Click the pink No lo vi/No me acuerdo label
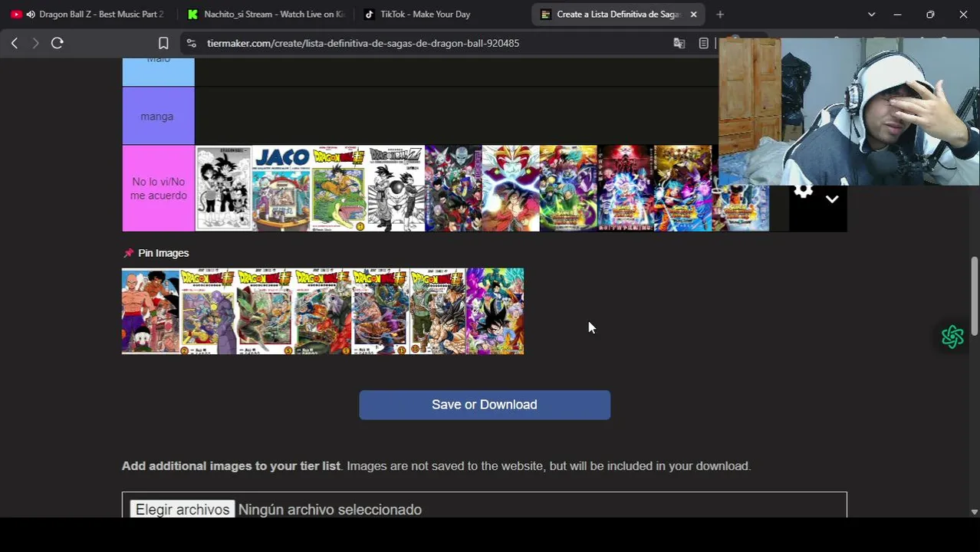Image resolution: width=980 pixels, height=552 pixels. (158, 189)
